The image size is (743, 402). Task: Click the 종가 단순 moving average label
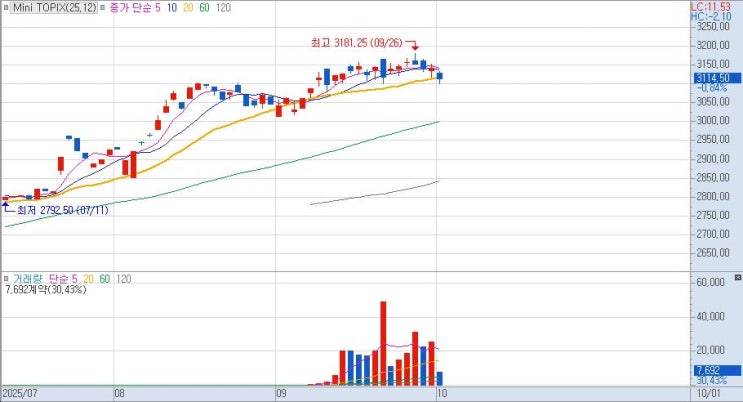130,8
